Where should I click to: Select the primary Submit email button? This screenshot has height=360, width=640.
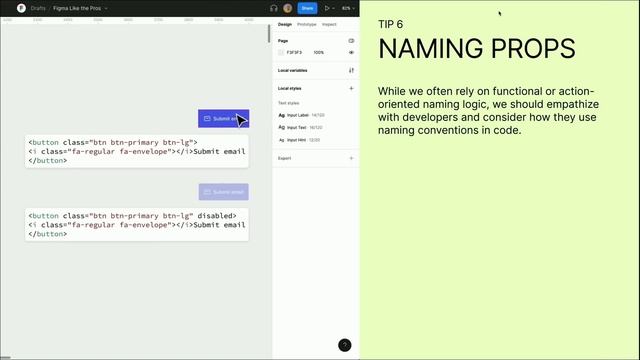click(x=224, y=118)
